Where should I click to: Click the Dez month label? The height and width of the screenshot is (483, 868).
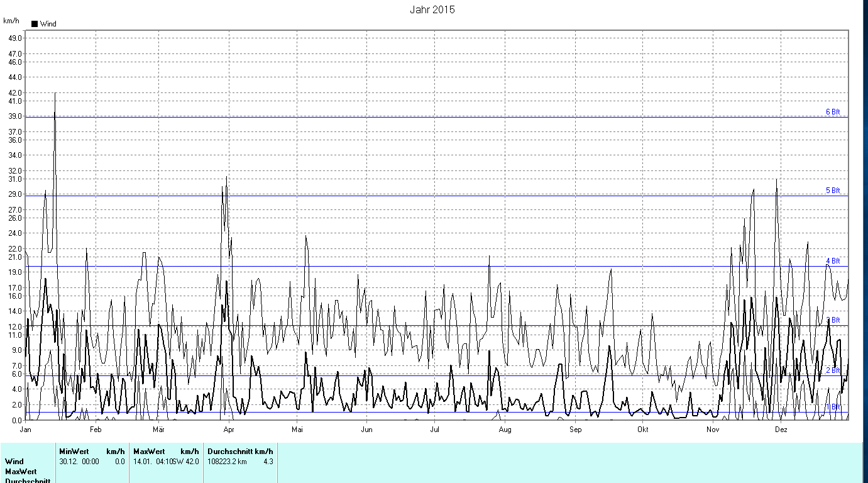781,430
